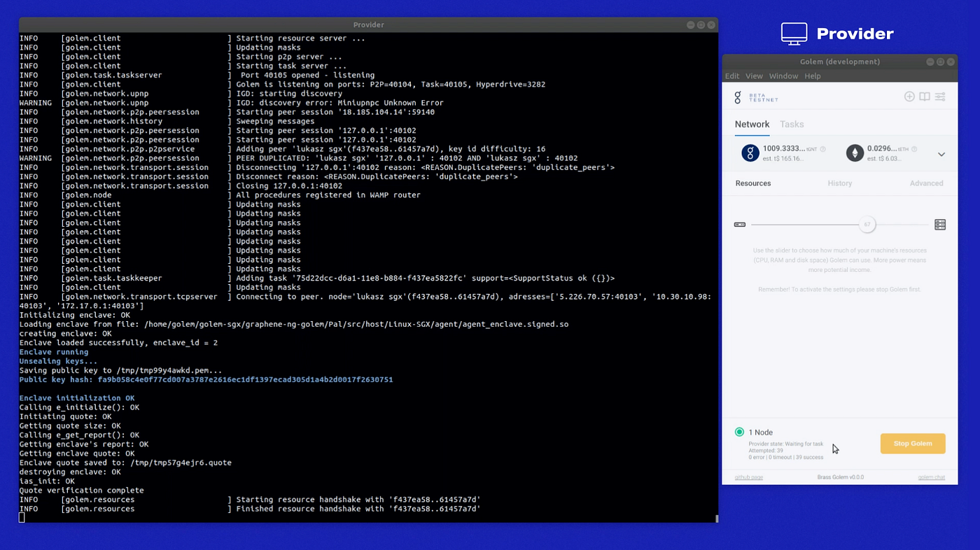Viewport: 980px width, 550px height.
Task: Select the Advanced sub-tab
Action: [927, 183]
